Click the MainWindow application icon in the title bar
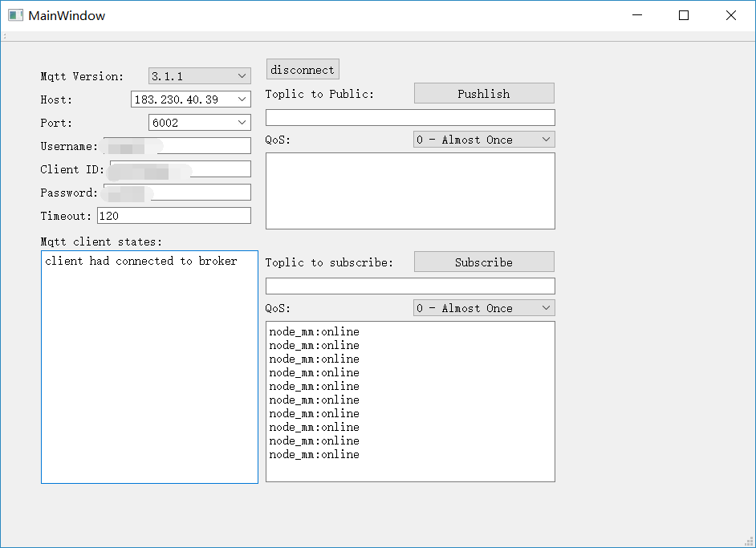 coord(14,14)
